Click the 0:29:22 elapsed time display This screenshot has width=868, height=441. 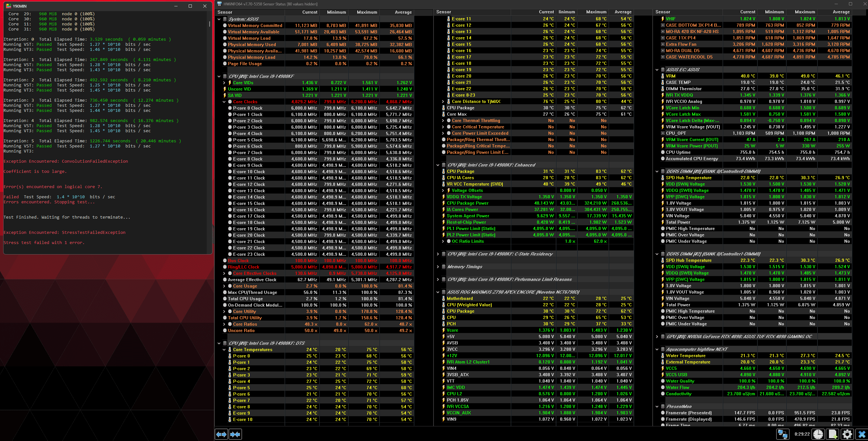point(802,434)
